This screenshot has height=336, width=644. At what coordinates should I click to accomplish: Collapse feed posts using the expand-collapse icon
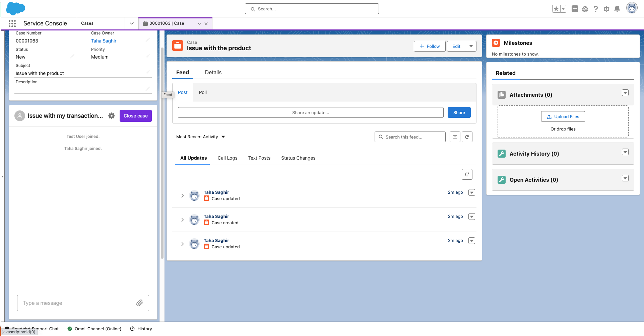(455, 137)
